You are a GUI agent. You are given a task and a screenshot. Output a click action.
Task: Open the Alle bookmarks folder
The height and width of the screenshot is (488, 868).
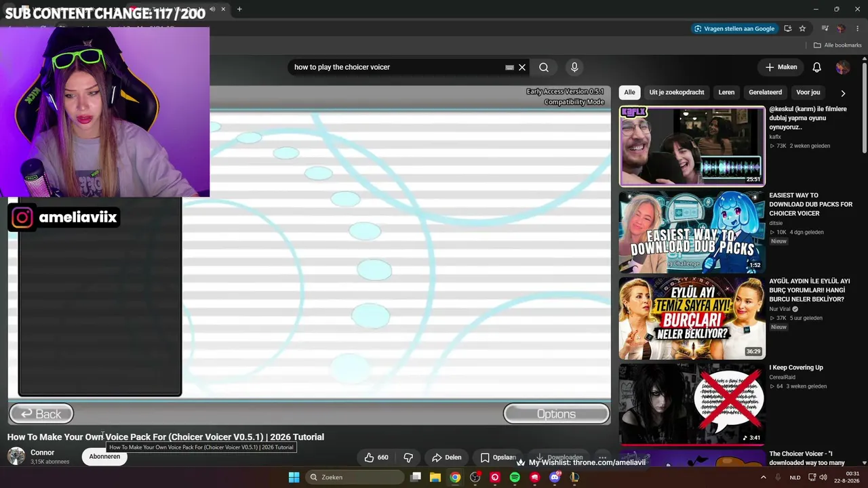point(837,45)
